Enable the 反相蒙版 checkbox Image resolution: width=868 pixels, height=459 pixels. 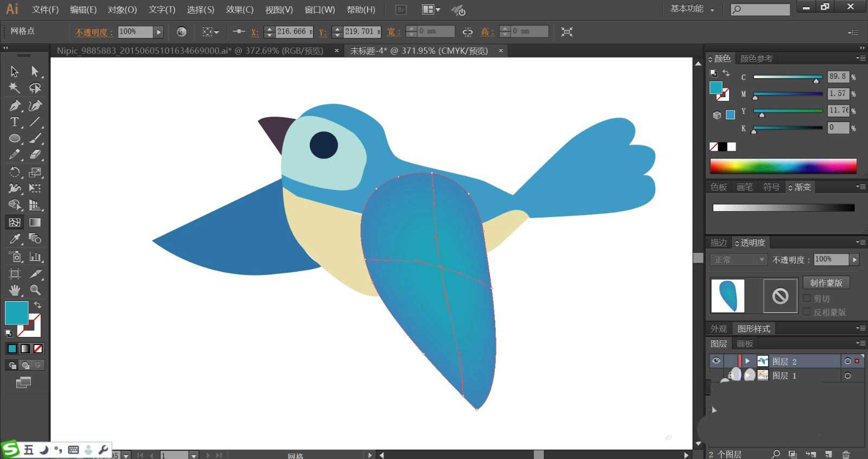point(807,312)
